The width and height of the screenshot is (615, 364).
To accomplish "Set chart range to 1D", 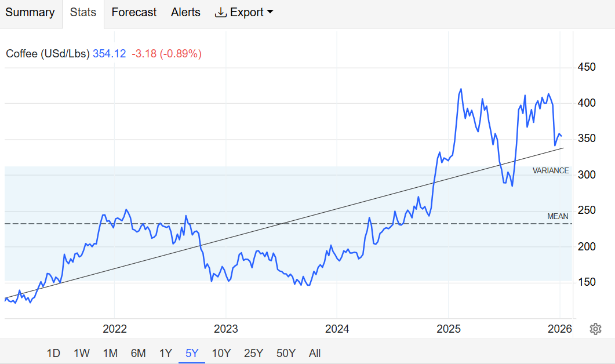I will pos(53,353).
